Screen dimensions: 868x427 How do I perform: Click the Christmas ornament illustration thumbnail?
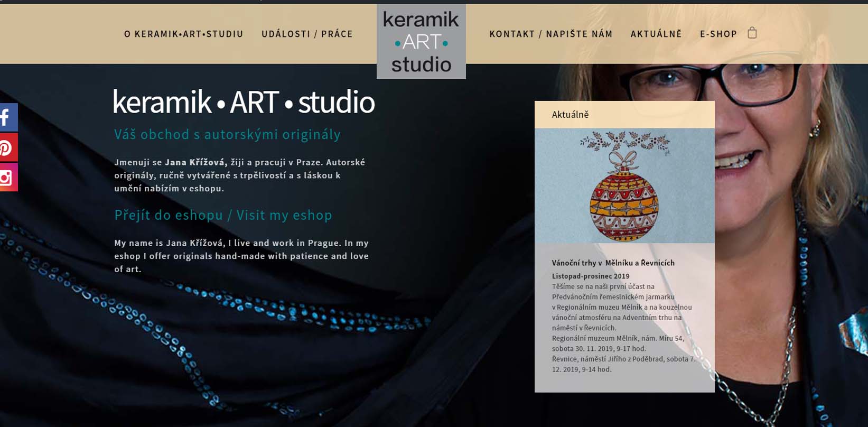(624, 185)
